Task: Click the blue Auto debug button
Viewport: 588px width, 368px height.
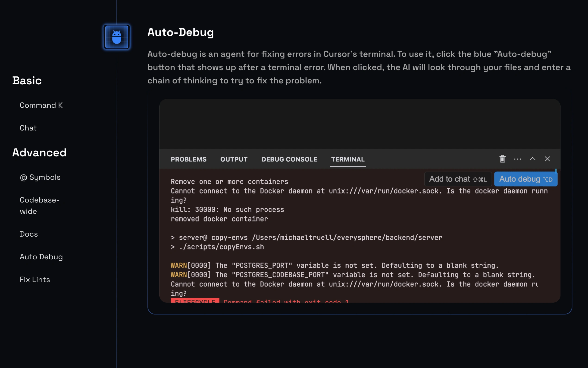Action: coord(525,179)
